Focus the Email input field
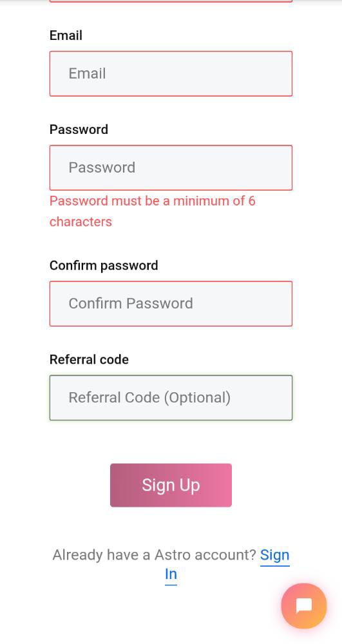The image size is (342, 644). [x=171, y=73]
